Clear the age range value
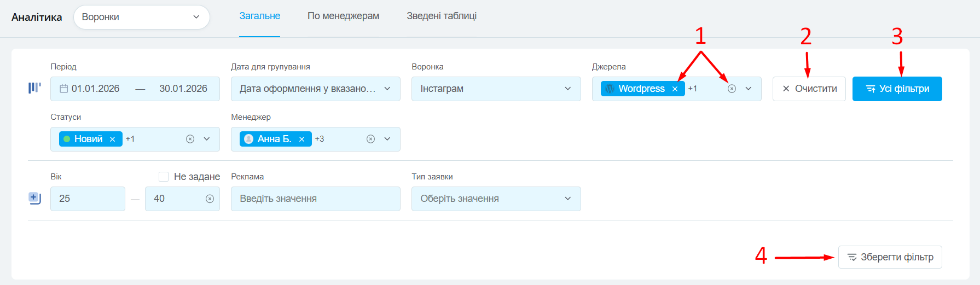Screen dimensions: 980x285 (x=210, y=199)
